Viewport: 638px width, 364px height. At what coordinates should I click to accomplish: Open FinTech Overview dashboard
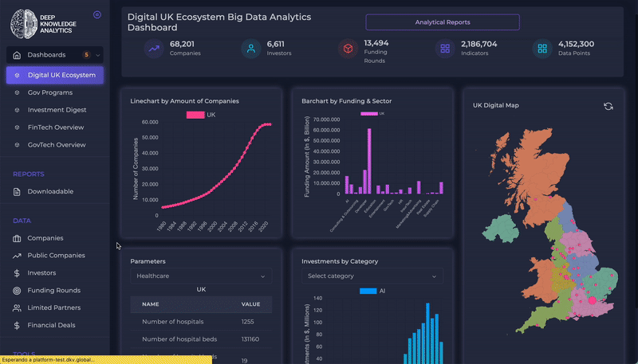point(56,127)
